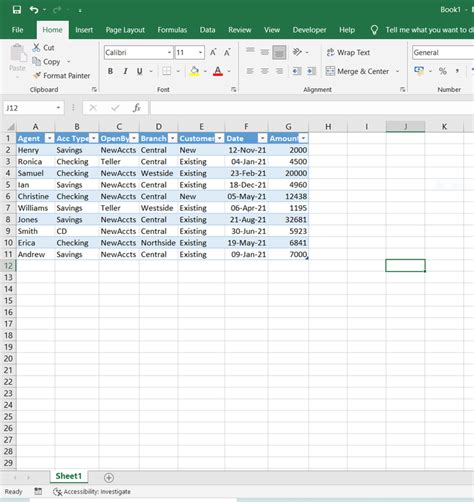Click the Name Box showing J12
This screenshot has height=502, width=474.
[x=33, y=108]
